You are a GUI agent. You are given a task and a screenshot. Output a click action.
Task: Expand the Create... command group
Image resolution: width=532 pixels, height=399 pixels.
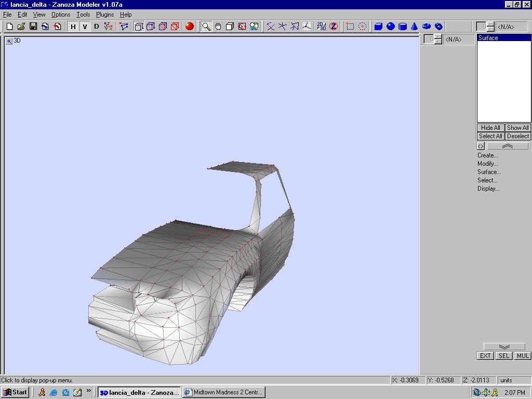tap(487, 155)
